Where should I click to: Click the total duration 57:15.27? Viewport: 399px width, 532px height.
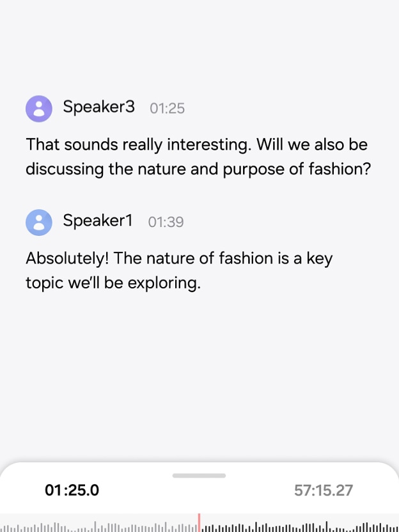(324, 490)
